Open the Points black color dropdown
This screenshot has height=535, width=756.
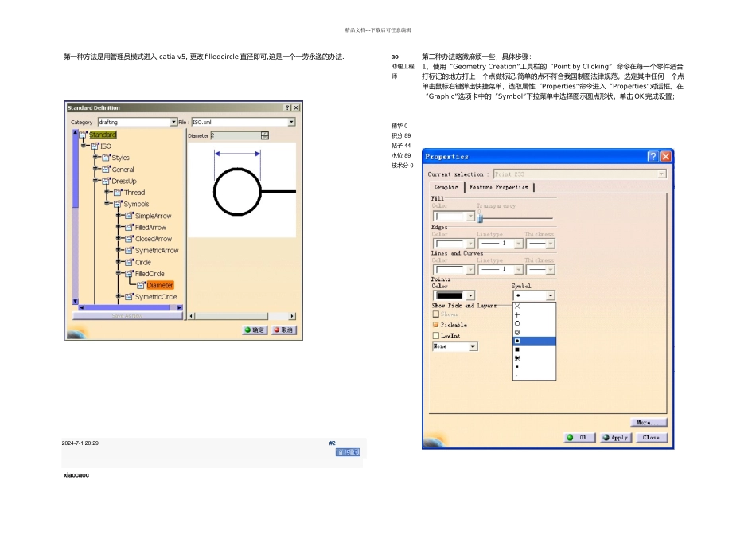click(470, 295)
